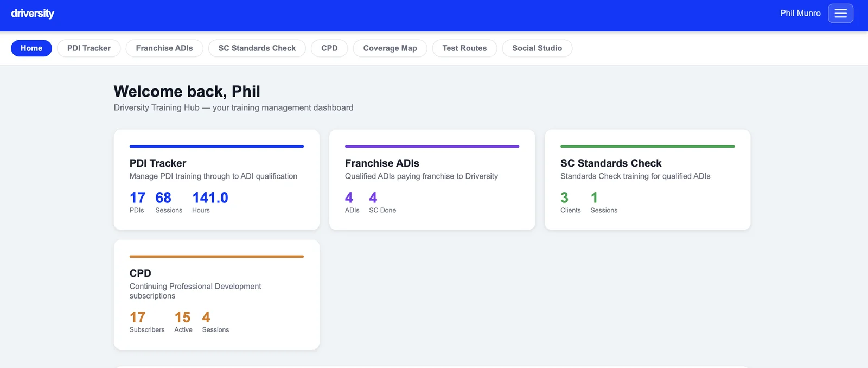
Task: Click 'Qualified ADIs paying franchise to Driversity'
Action: (422, 176)
